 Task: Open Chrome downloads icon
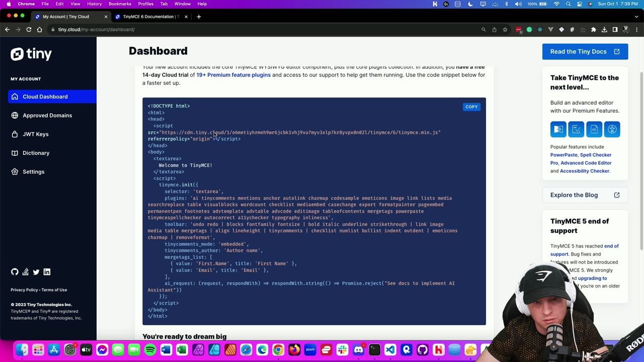point(604,30)
